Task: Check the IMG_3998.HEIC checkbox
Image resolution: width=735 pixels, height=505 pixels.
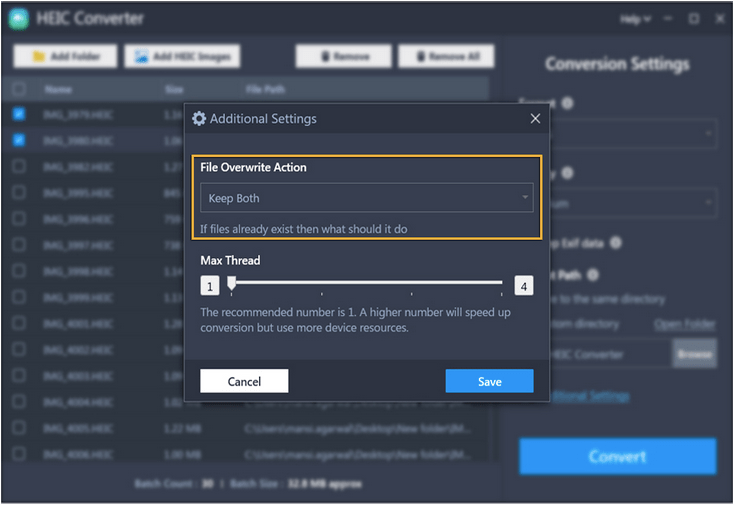Action: click(19, 271)
